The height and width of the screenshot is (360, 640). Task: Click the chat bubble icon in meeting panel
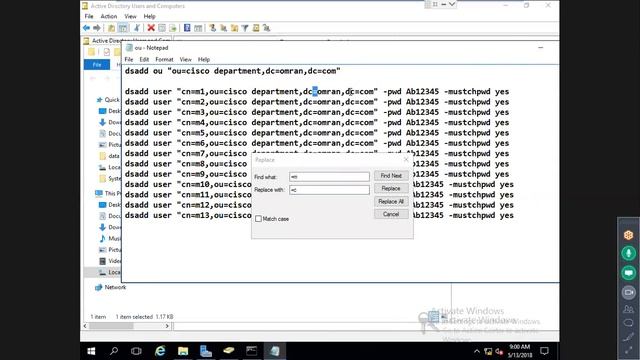point(629,323)
